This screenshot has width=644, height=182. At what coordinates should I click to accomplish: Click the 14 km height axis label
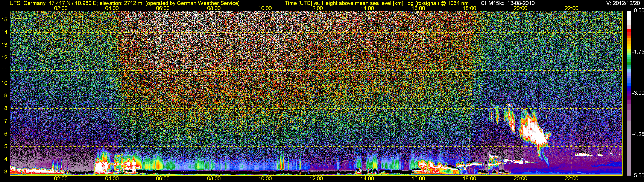5,32
